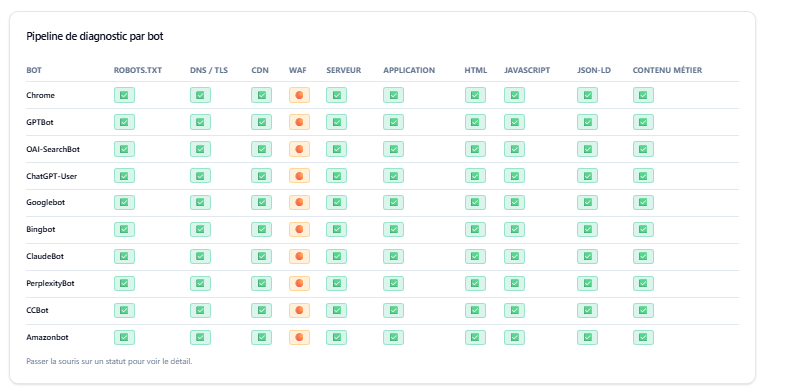Click the CCBot row's WAF warning icon
Screen dimensions: 796x392
click(300, 310)
